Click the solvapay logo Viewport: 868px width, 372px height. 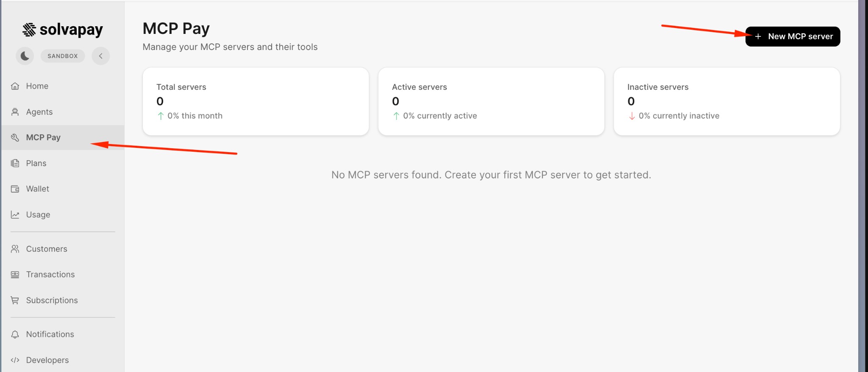click(x=63, y=30)
